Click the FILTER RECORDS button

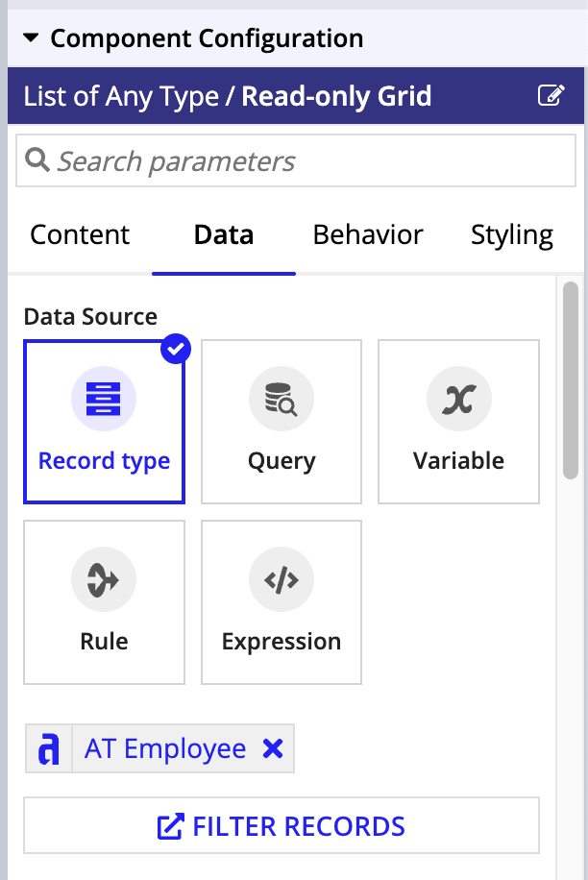point(282,826)
